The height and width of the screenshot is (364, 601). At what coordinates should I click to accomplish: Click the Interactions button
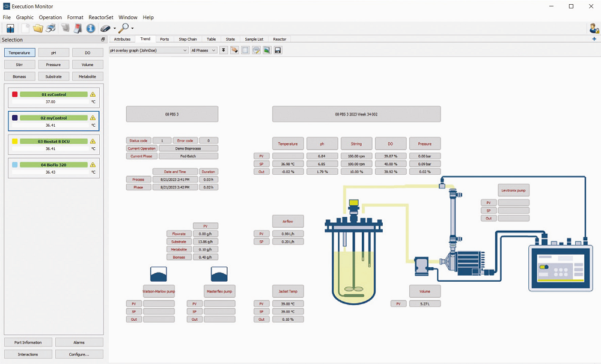(28, 354)
